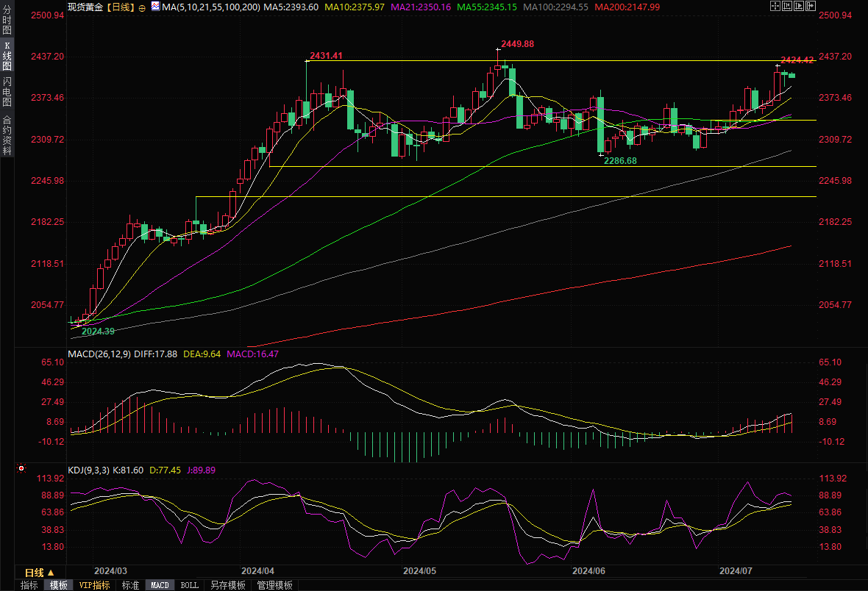This screenshot has height=591, width=868.
Task: Switch to the K线图 sidebar tab
Action: [7, 55]
